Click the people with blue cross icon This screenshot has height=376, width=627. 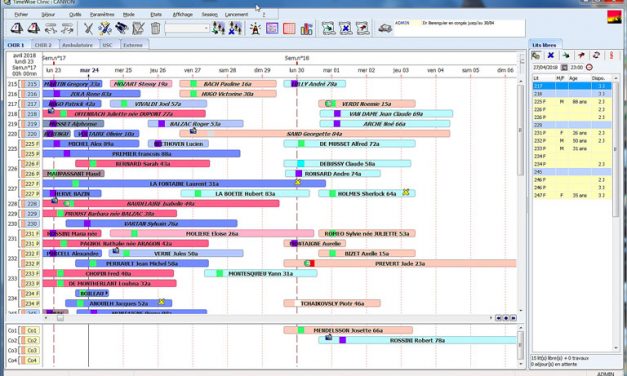pos(235,28)
